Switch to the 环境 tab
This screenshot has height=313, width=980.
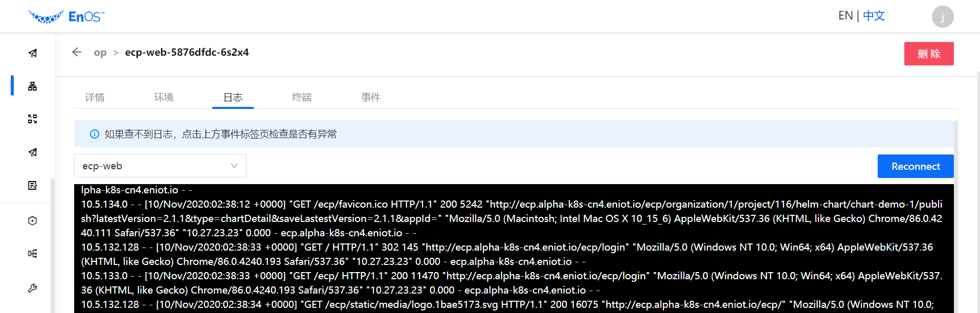(x=164, y=97)
